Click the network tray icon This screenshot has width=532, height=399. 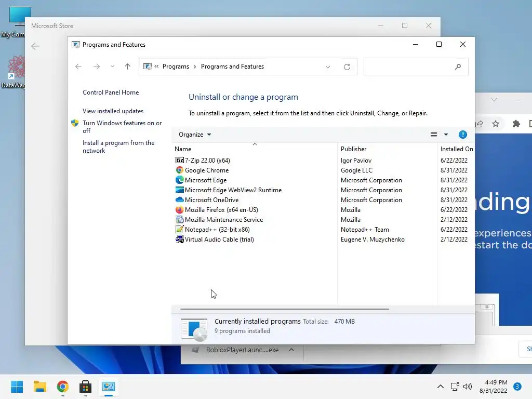455,387
